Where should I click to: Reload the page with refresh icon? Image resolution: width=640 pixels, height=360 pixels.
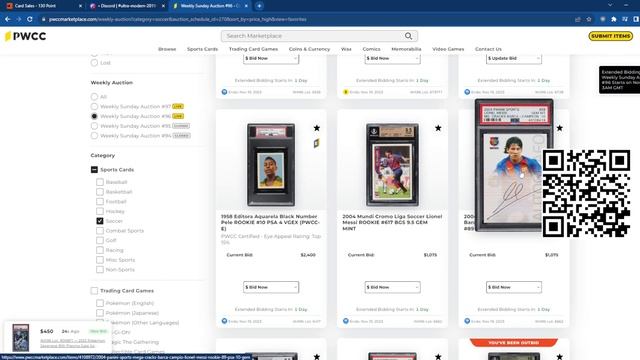click(x=30, y=19)
